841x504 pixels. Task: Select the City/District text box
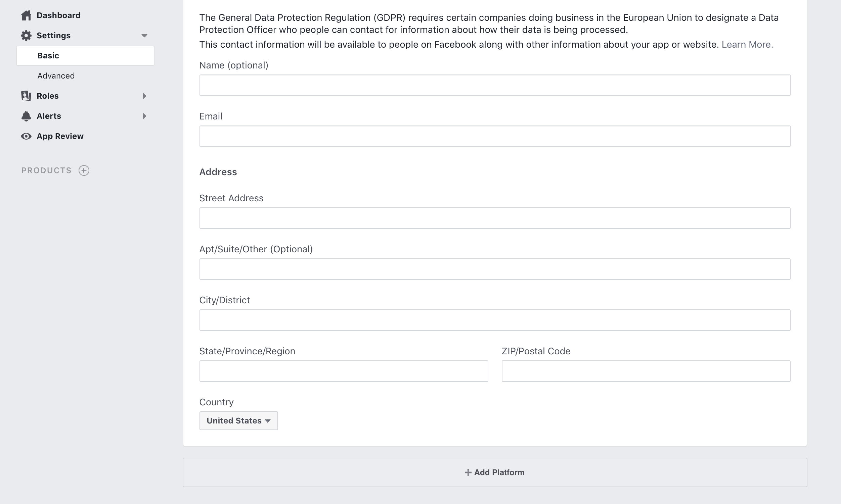coord(495,320)
